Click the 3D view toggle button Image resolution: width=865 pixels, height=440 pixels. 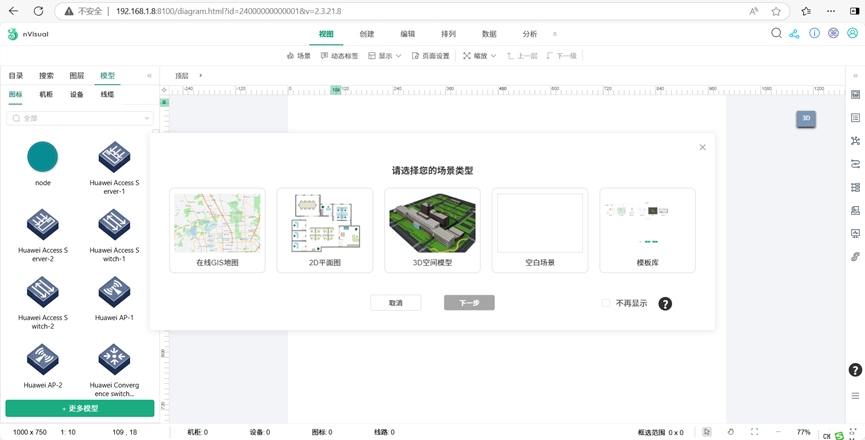pos(805,118)
